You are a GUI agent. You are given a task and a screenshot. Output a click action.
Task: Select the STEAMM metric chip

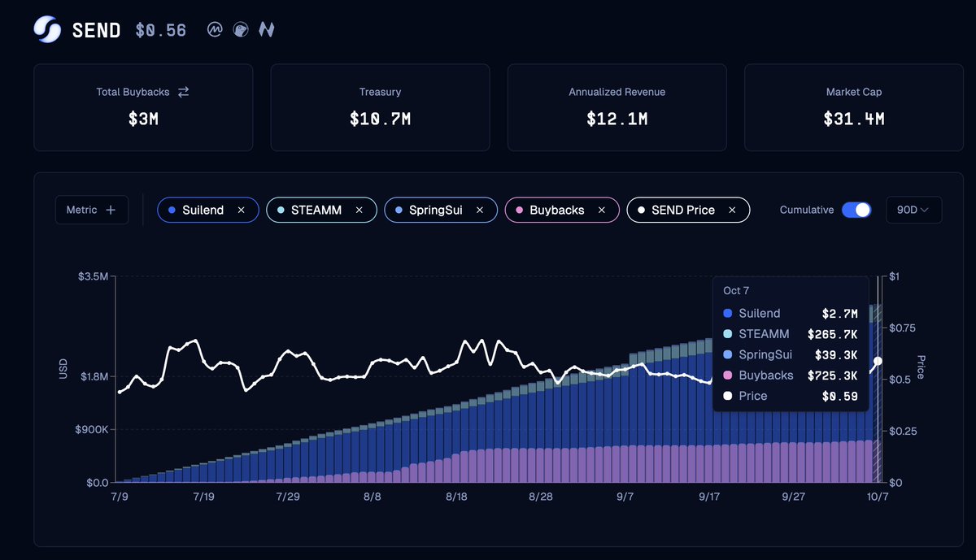click(321, 210)
